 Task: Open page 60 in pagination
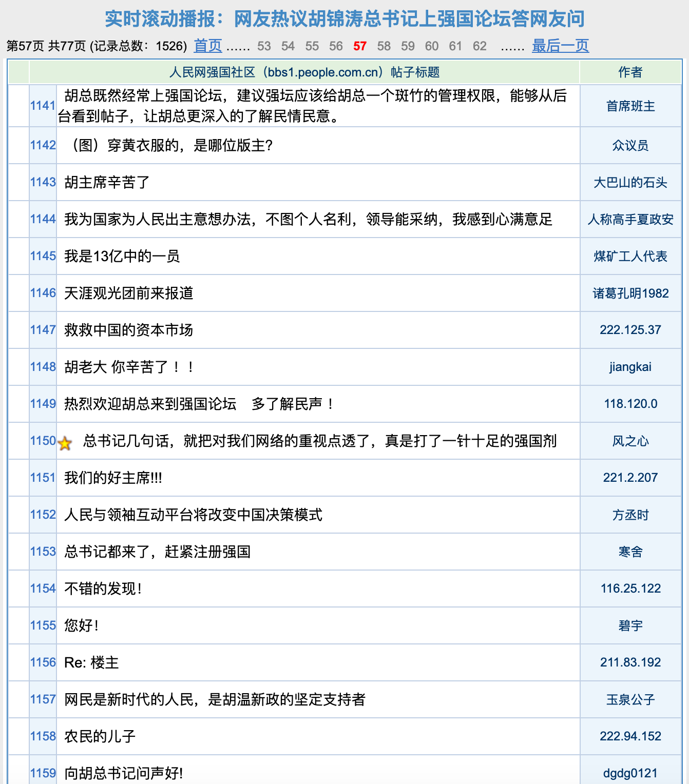point(432,46)
